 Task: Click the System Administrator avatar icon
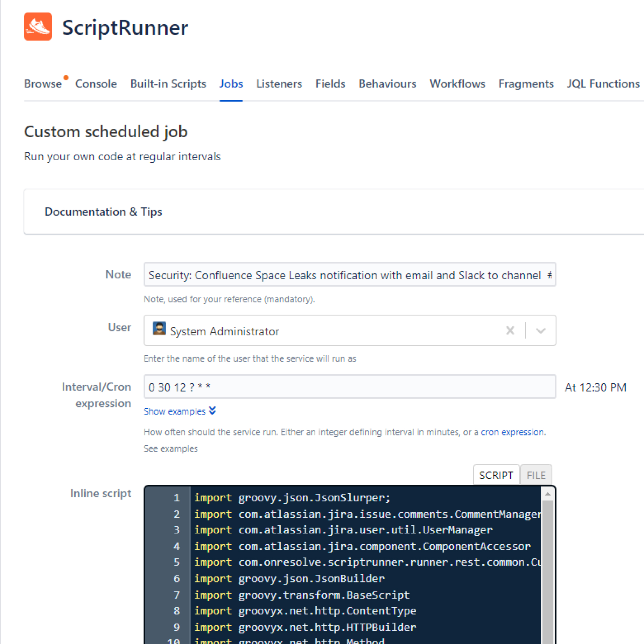tap(159, 329)
